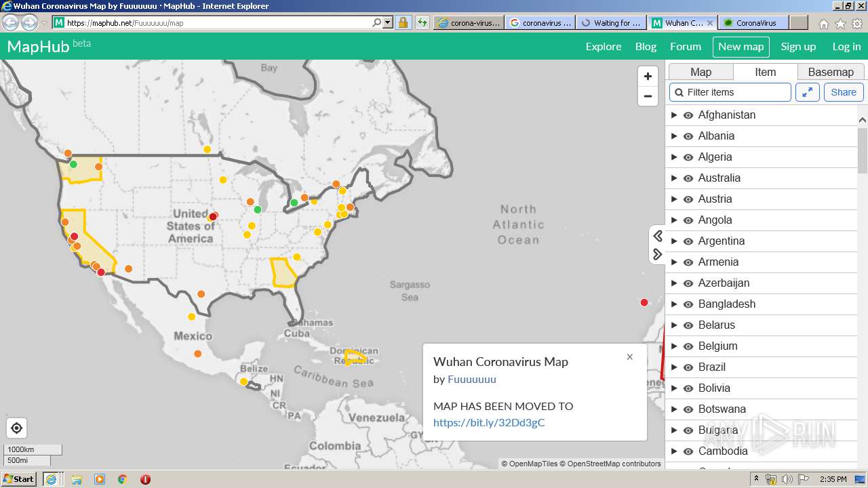868x488 pixels.
Task: Toggle the Austria eye icon
Action: pyautogui.click(x=688, y=199)
